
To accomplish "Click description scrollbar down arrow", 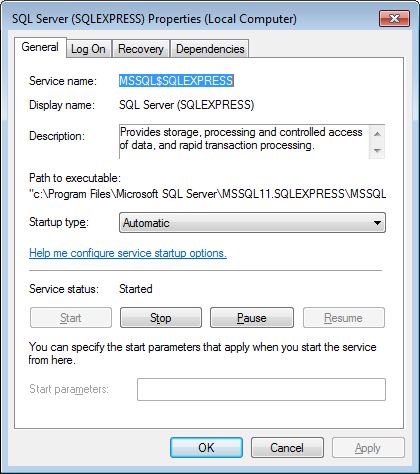I will [x=377, y=151].
